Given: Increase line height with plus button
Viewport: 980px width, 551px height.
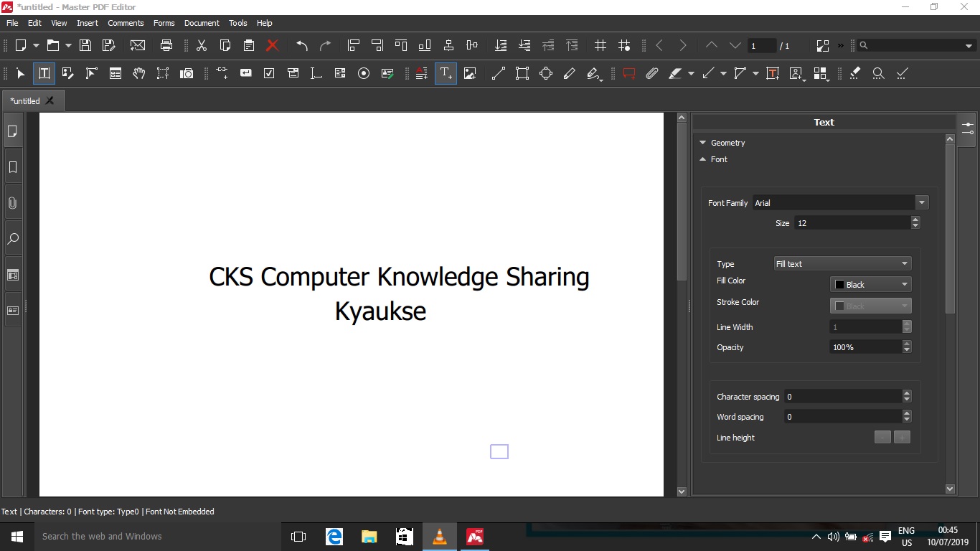Looking at the screenshot, I should pos(903,438).
